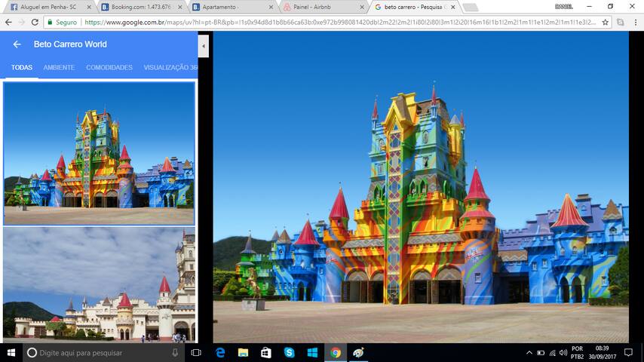Close the Apartamento tab
This screenshot has width=644, height=362.
[x=271, y=7]
